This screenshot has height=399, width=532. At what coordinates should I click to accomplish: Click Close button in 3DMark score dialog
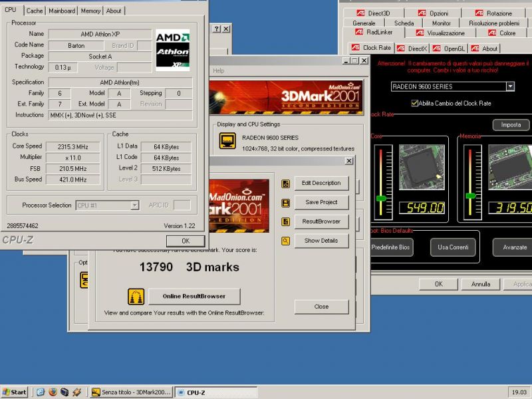321,307
